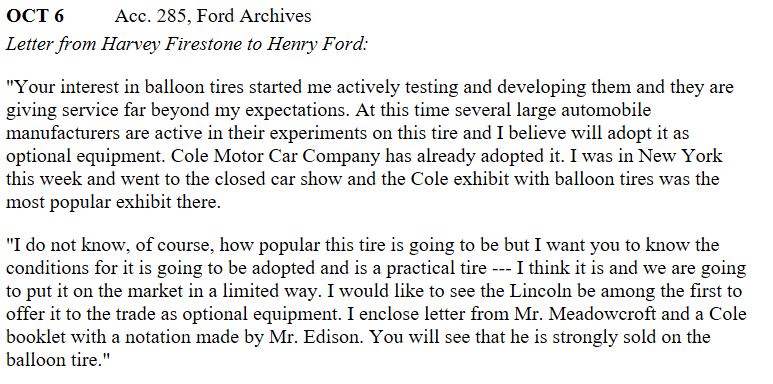Click the name Henry Ford in italic heading

pos(317,44)
